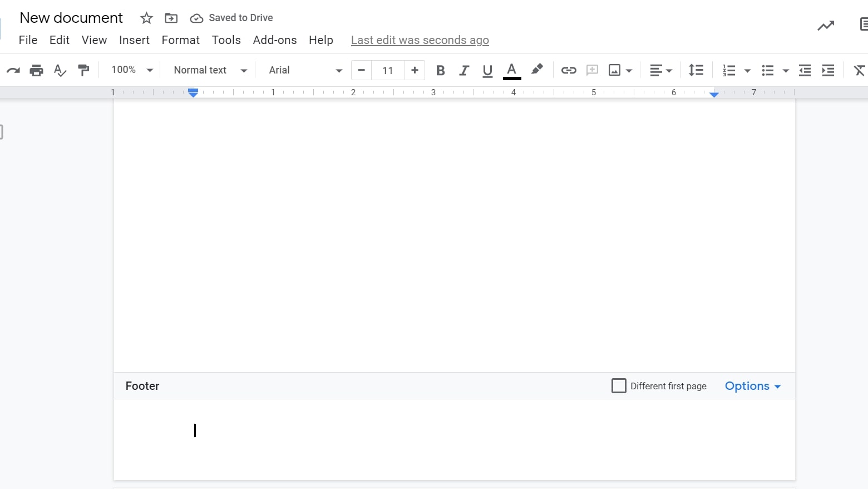
Task: Decrease indent of the paragraph
Action: [805, 70]
